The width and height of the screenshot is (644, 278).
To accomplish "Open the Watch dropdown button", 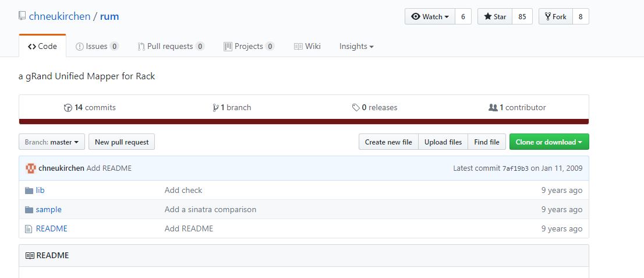I will [430, 16].
